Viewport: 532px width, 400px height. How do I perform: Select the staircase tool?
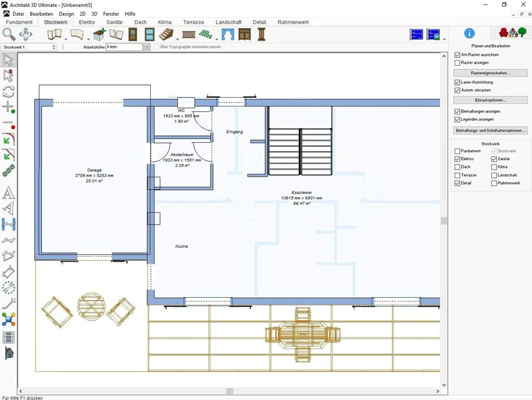[166, 34]
